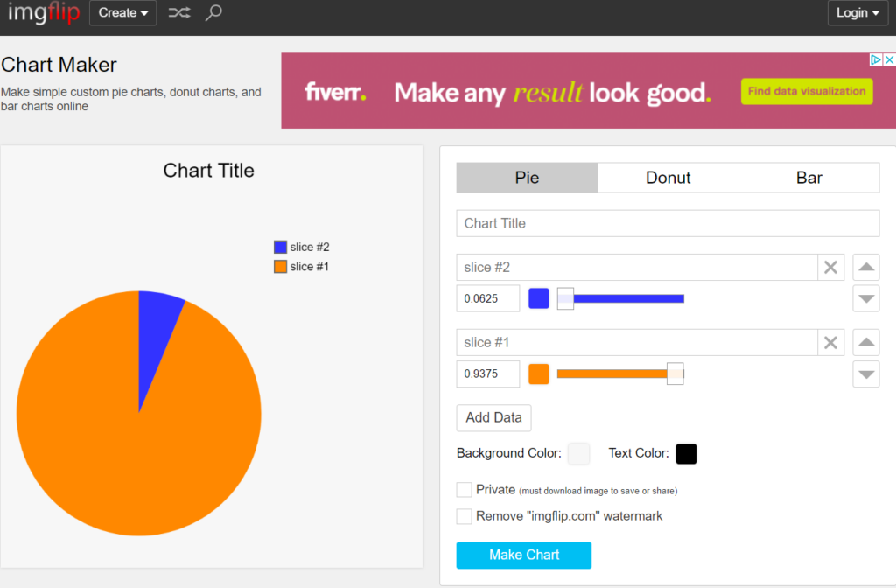The image size is (896, 588).
Task: Remove slice #1 using its X icon
Action: (829, 342)
